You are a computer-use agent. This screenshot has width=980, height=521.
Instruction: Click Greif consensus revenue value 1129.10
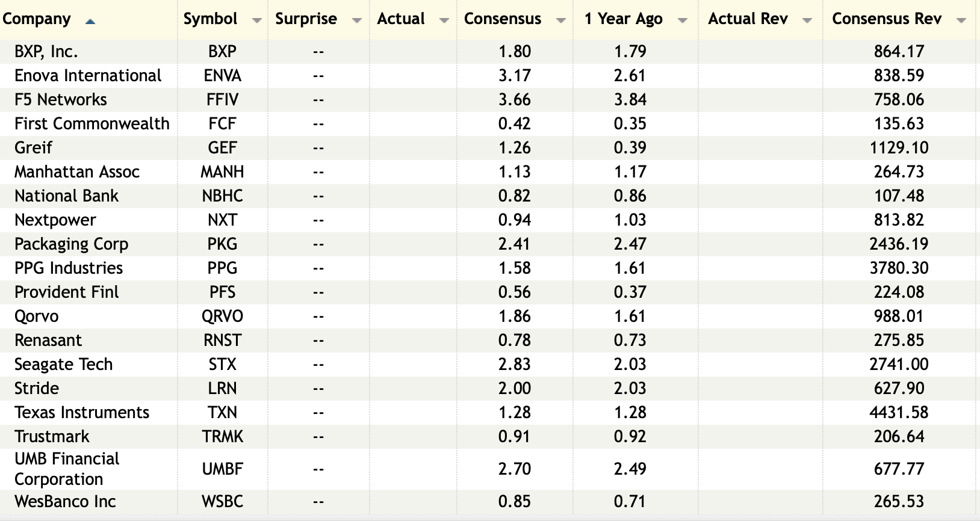coord(899,148)
